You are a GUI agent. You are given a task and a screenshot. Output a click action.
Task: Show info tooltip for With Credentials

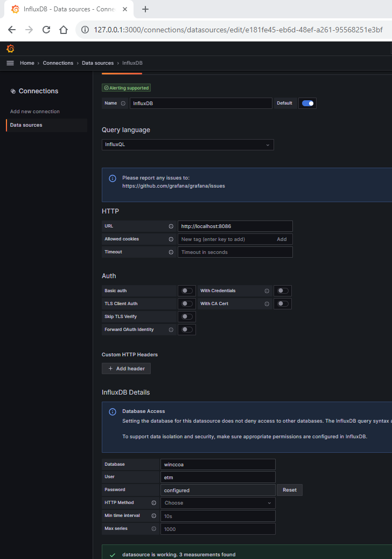click(267, 291)
